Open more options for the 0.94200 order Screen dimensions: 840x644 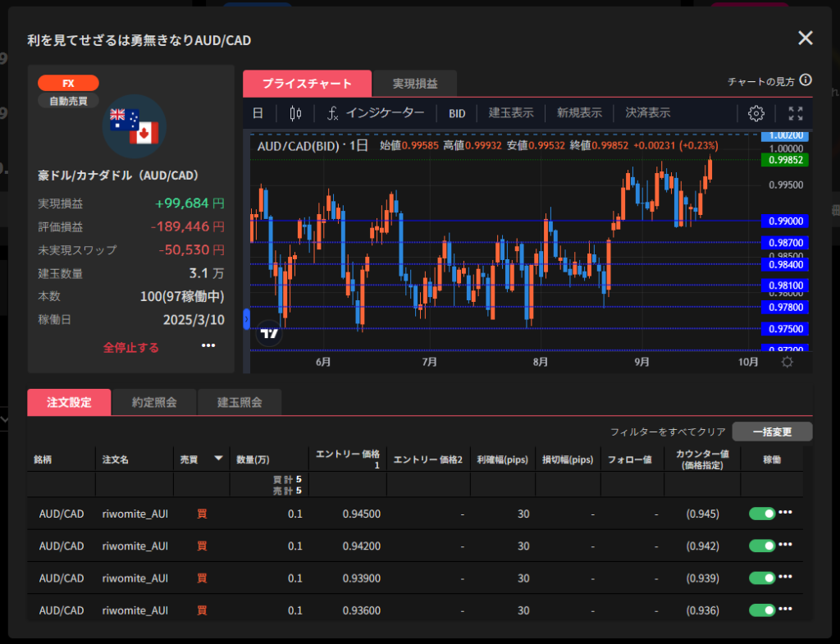click(x=785, y=545)
